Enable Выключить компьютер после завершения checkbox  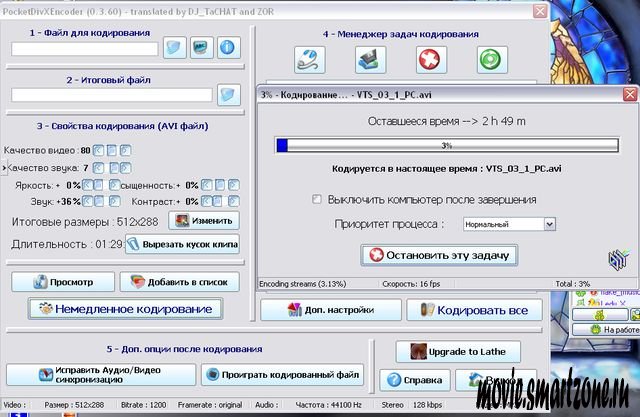317,200
